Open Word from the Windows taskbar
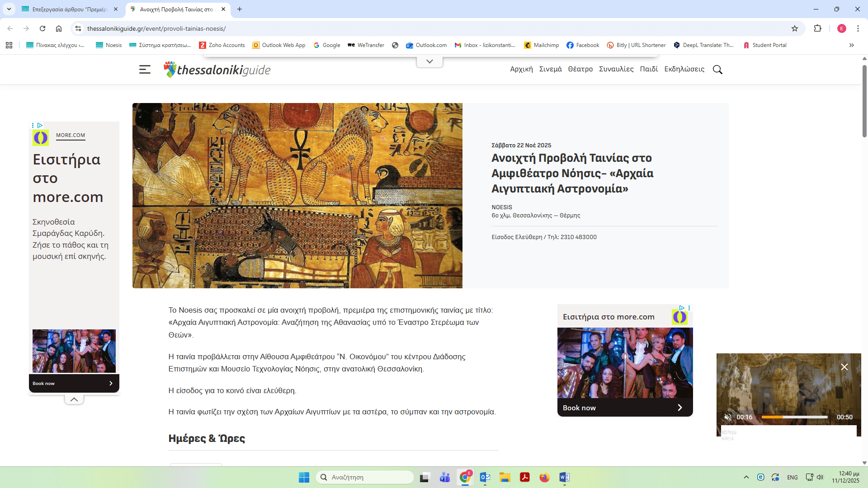The height and width of the screenshot is (488, 868). 564,477
